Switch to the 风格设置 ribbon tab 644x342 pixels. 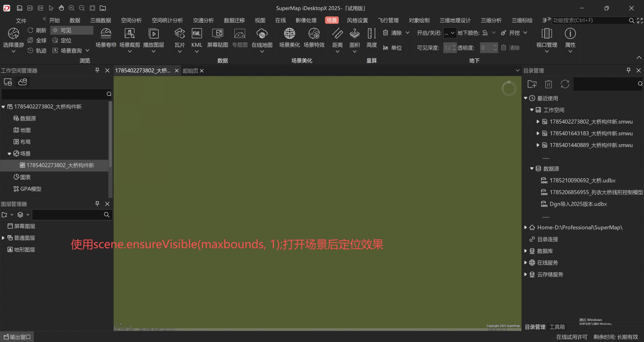click(x=358, y=20)
